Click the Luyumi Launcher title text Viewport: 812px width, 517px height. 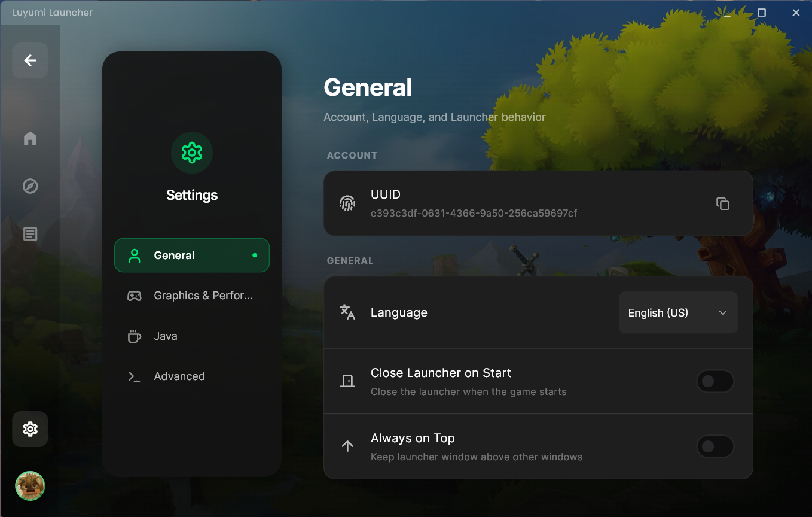click(53, 13)
